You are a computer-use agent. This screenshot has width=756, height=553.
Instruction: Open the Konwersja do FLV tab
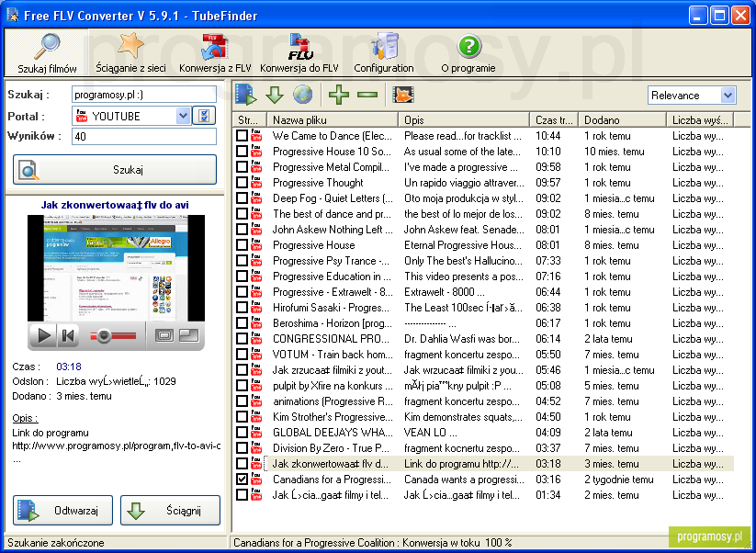coord(299,53)
